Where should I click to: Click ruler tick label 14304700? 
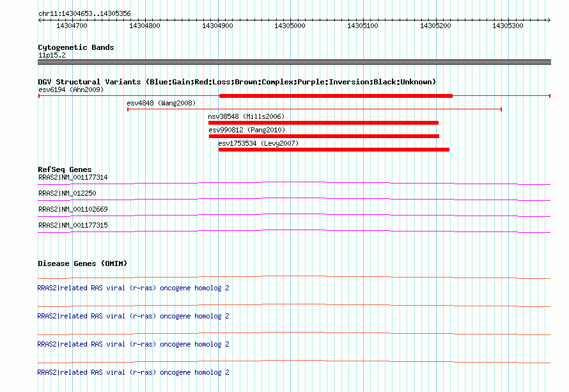coord(72,26)
